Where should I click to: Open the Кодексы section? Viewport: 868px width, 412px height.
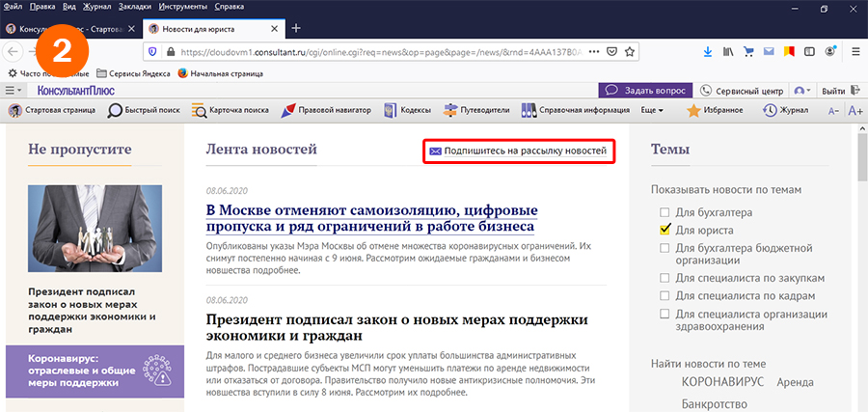click(407, 110)
